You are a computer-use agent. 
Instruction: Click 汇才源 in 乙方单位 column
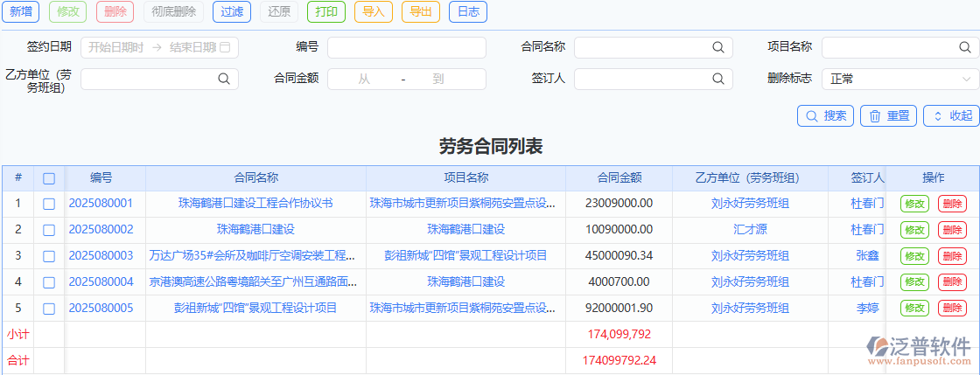(750, 230)
